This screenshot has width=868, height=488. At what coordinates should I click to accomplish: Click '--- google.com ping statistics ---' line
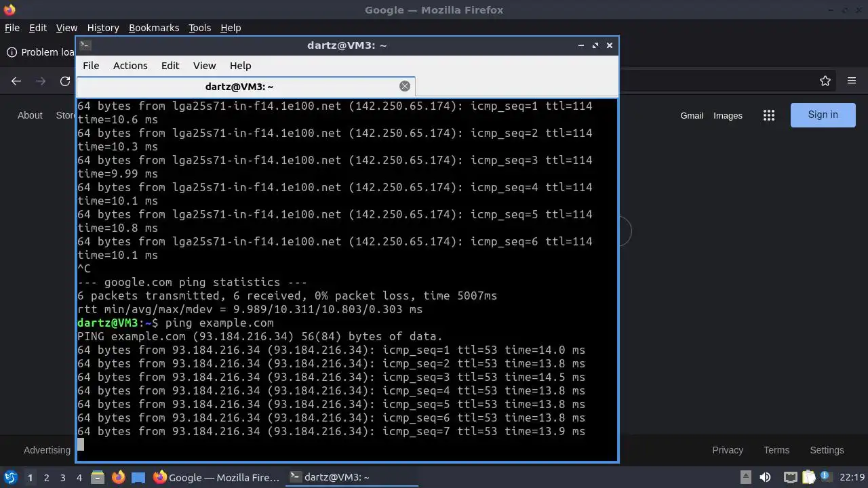click(192, 282)
